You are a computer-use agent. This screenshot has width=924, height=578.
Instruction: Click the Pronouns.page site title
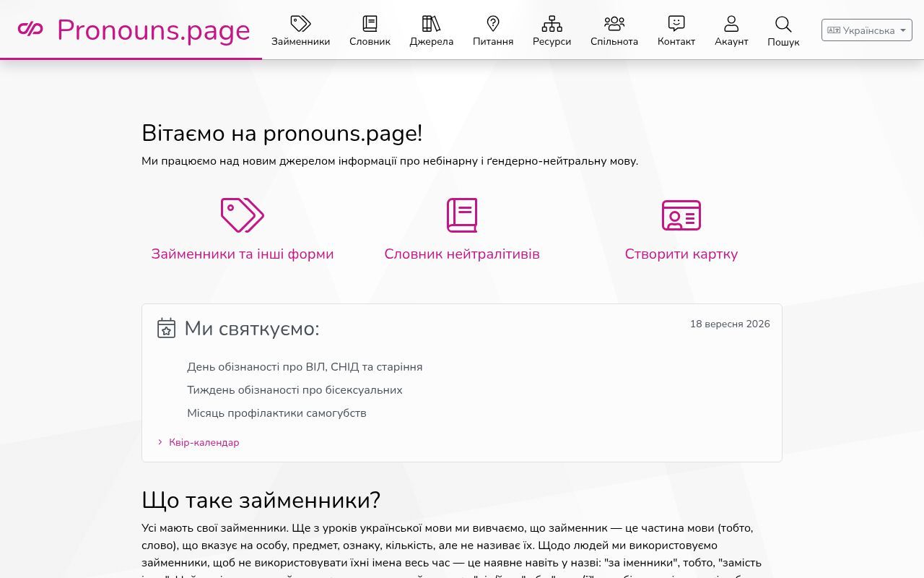(154, 30)
